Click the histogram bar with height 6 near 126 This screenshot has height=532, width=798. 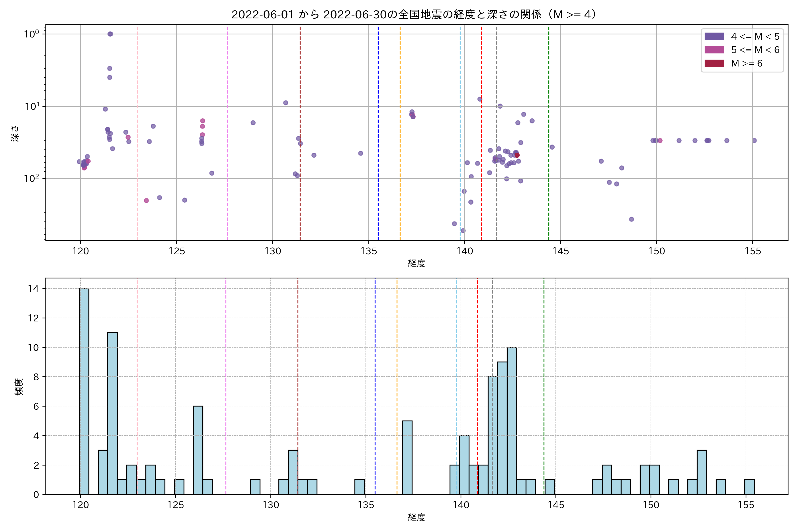[x=198, y=450]
